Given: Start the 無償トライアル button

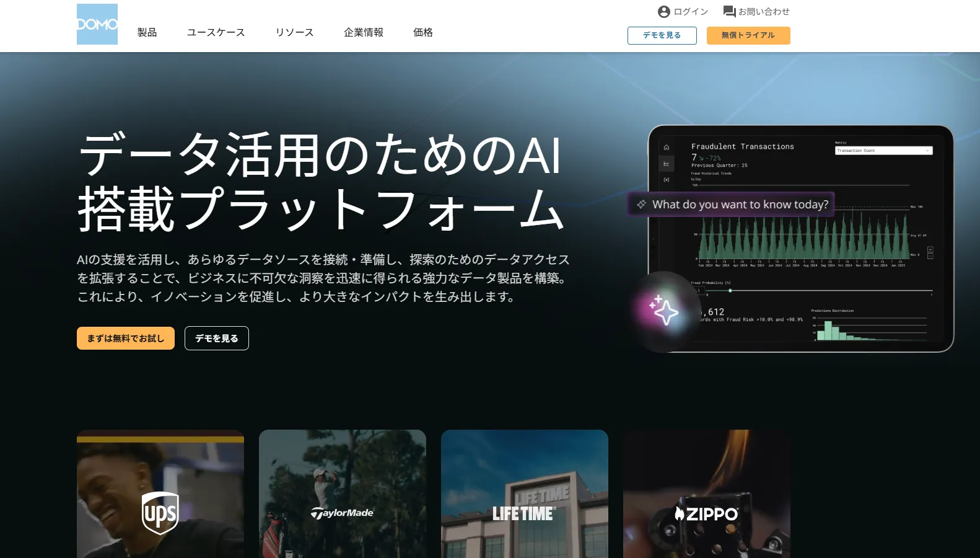Looking at the screenshot, I should [x=748, y=35].
